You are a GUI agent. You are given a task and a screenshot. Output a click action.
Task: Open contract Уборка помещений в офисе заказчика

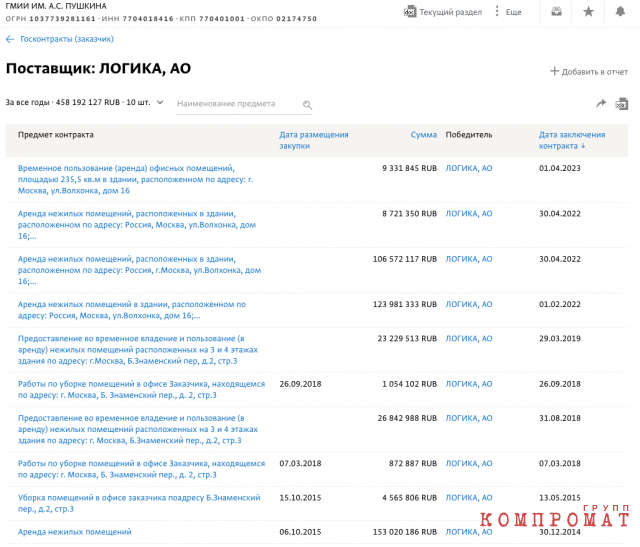(x=139, y=503)
